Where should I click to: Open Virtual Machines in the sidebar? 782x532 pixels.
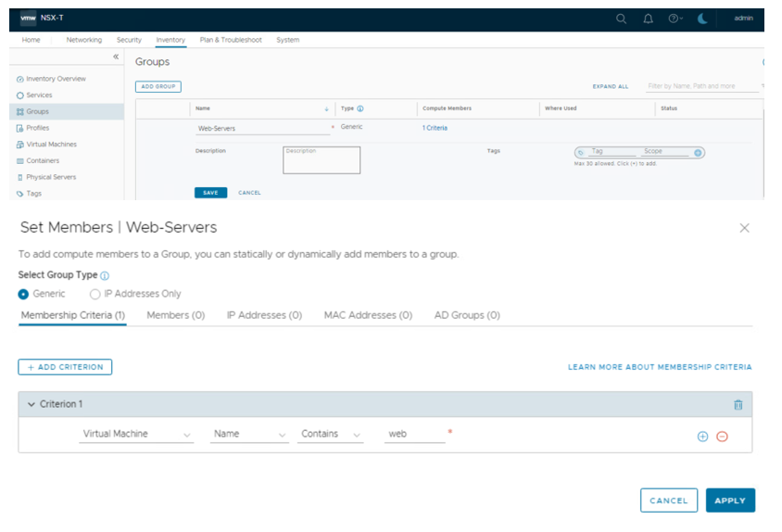pos(51,145)
